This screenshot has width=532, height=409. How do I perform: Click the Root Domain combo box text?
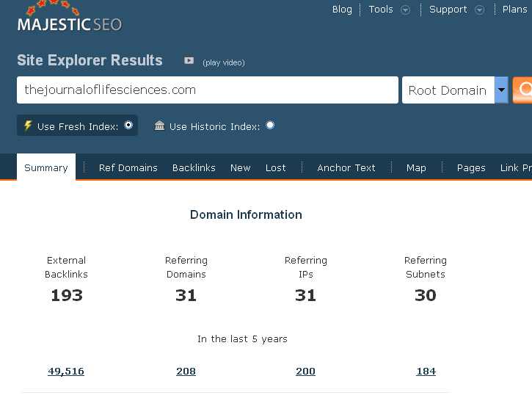[x=448, y=90]
